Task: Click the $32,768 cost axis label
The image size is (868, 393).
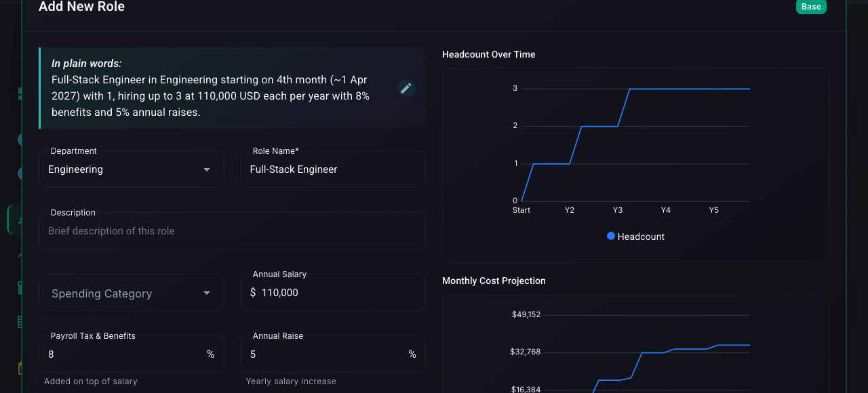Action: [x=526, y=352]
